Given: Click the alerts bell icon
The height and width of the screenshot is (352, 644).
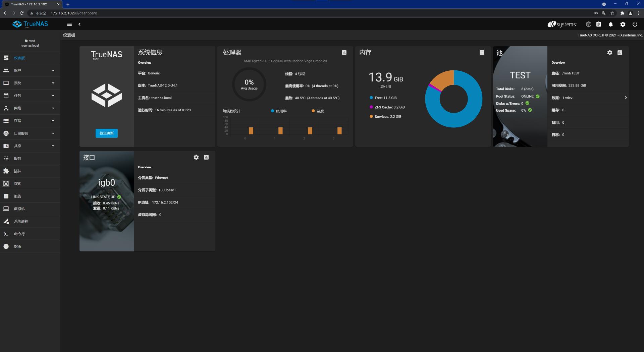Looking at the screenshot, I should coord(611,24).
